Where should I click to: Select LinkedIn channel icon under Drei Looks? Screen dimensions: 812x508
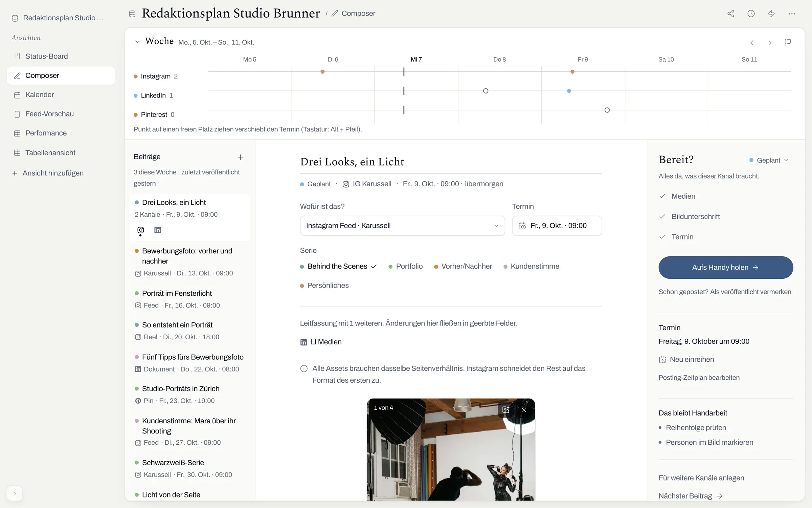[158, 230]
